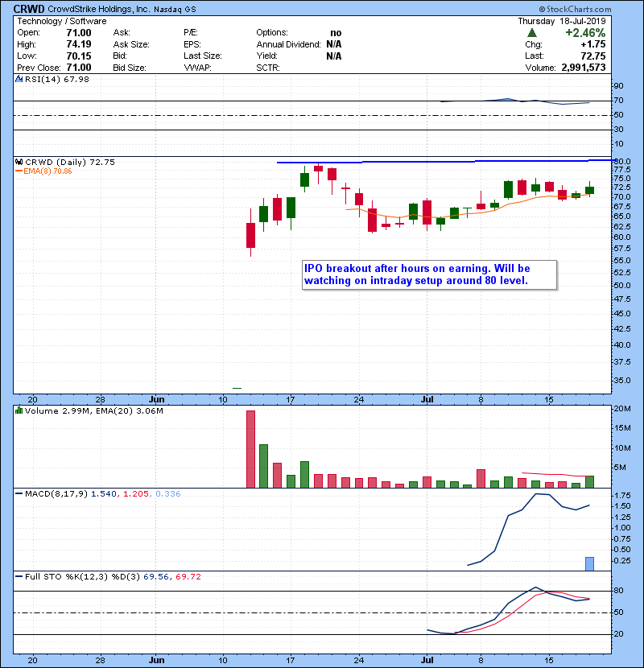The height and width of the screenshot is (668, 644).
Task: Select the CRWD ticker symbol in the header
Action: point(29,9)
